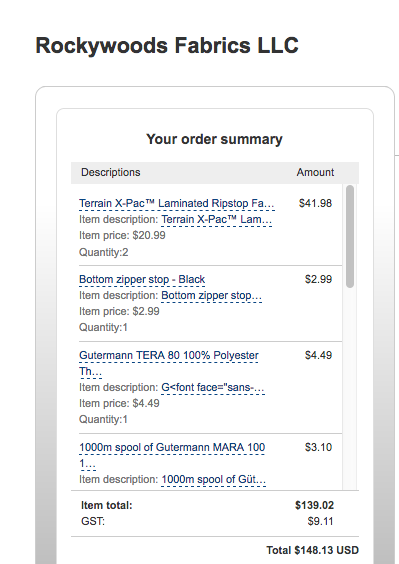399x564 pixels.
Task: Click the order list scrollbar thumb
Action: pyautogui.click(x=350, y=236)
